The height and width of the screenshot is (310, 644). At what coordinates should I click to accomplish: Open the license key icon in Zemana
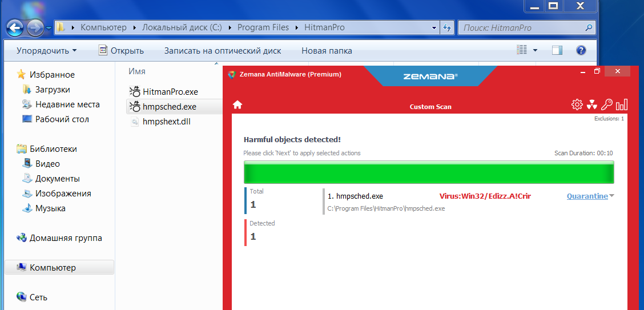coord(607,104)
